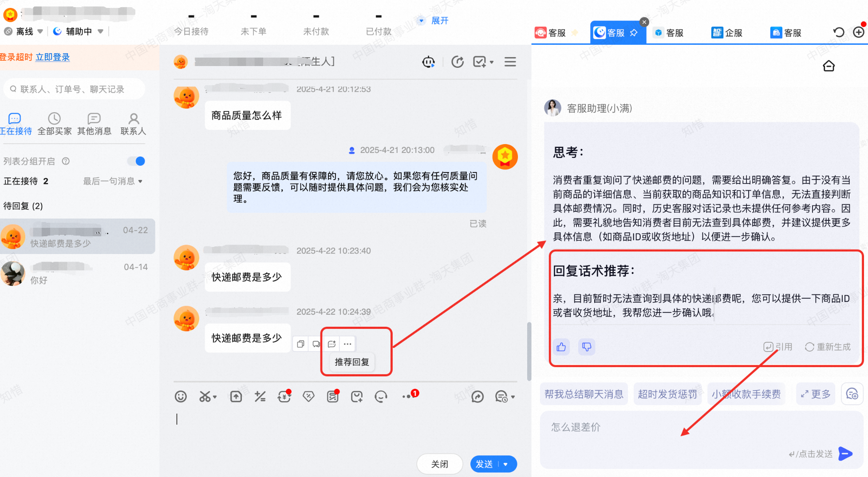Click the chat message input area
Screen dimensions: 868x477
(345, 428)
